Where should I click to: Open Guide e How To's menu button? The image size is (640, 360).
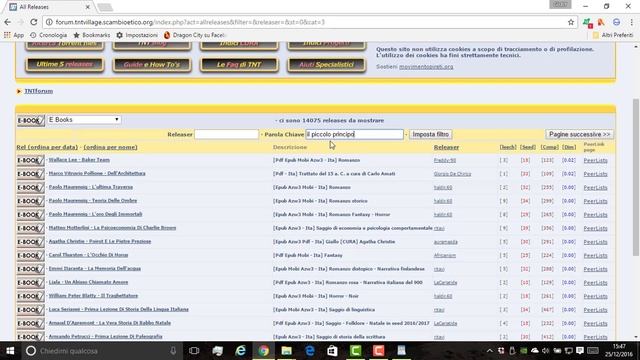(152, 64)
